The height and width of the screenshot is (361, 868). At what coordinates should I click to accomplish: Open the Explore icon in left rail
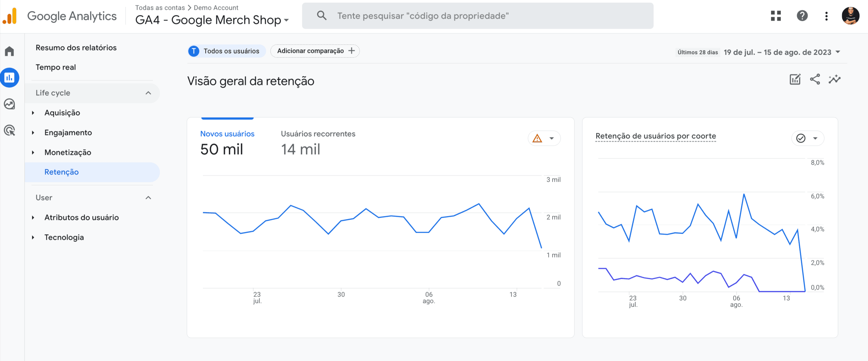(9, 104)
